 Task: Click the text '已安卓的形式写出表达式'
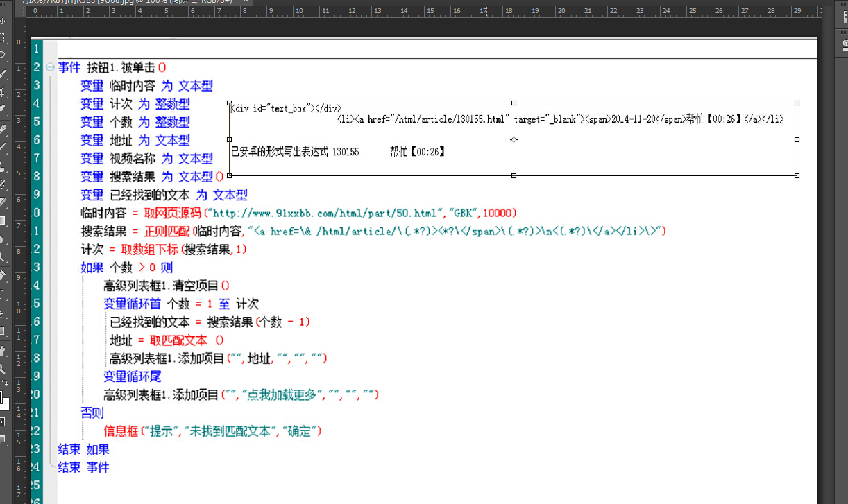tap(279, 151)
